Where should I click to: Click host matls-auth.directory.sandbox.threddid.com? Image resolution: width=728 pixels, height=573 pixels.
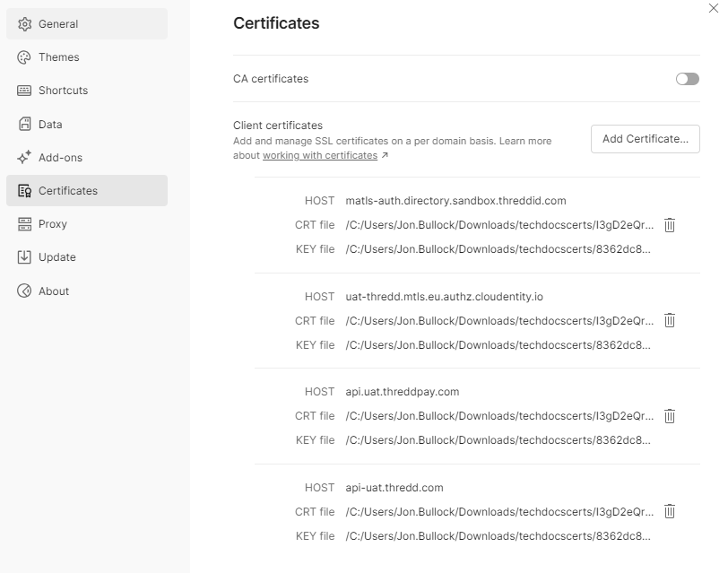455,201
